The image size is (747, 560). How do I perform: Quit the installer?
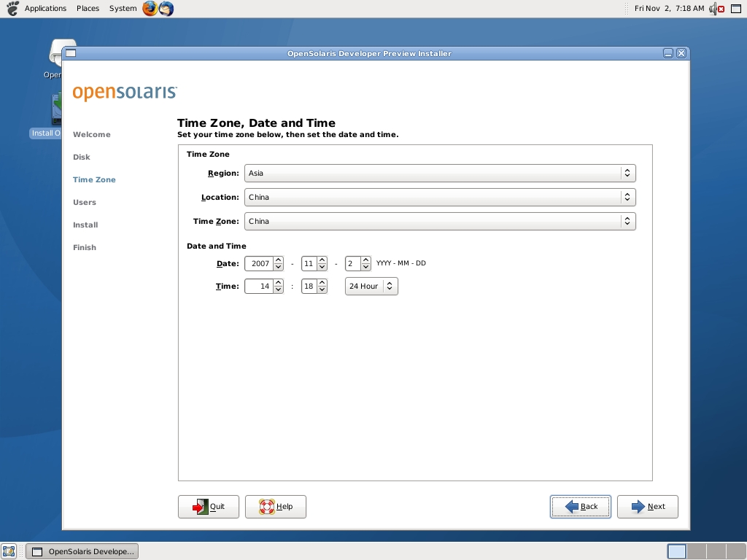[209, 507]
